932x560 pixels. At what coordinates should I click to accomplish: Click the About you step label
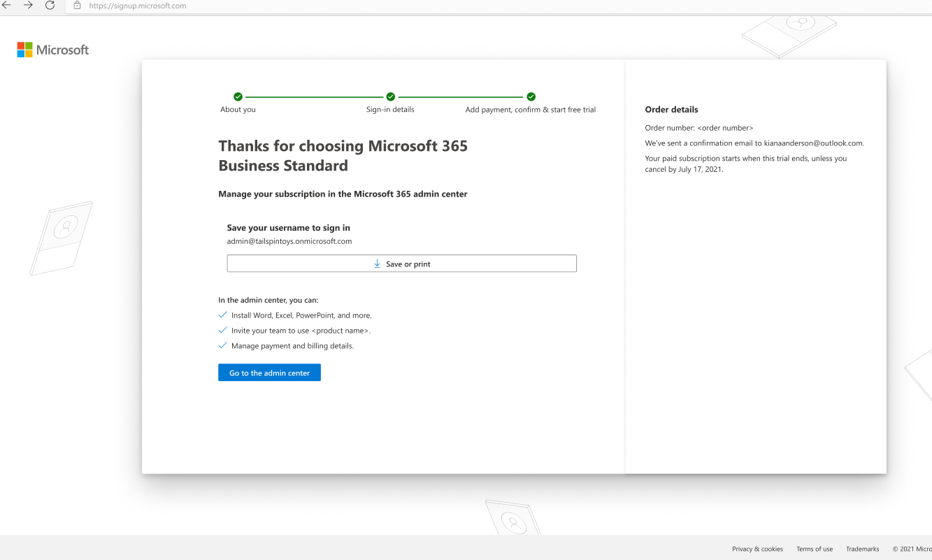(238, 110)
